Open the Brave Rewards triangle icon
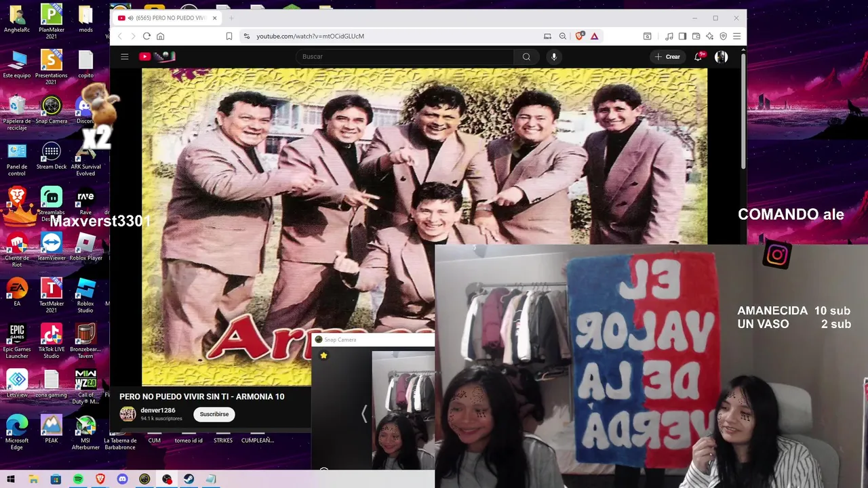This screenshot has width=868, height=488. click(x=594, y=36)
